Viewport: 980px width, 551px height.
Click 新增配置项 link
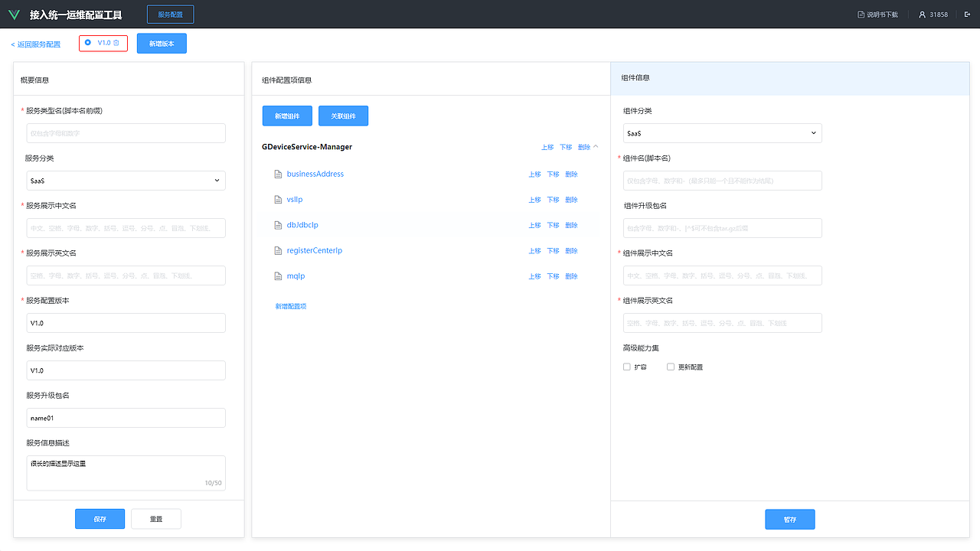point(291,306)
